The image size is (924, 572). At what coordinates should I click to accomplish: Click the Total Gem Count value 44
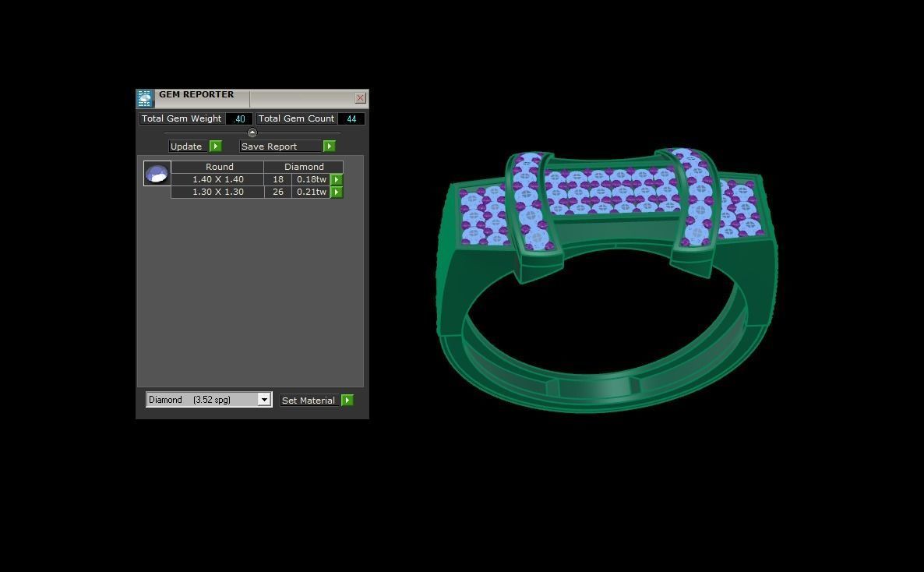coord(351,118)
